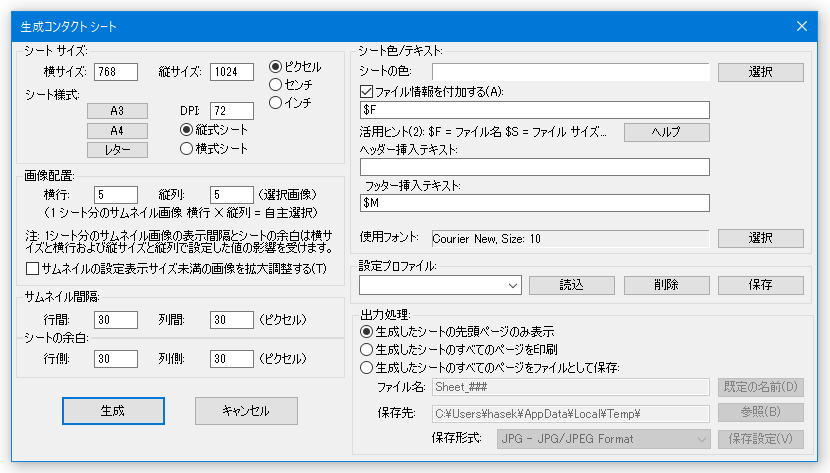
Task: Click the 読込 profile button
Action: 572,285
